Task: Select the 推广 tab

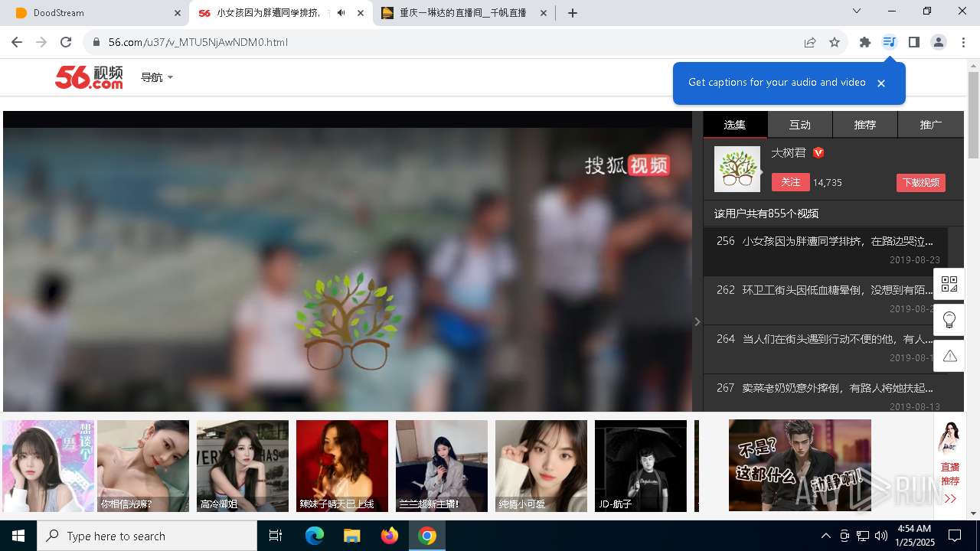Action: coord(931,125)
